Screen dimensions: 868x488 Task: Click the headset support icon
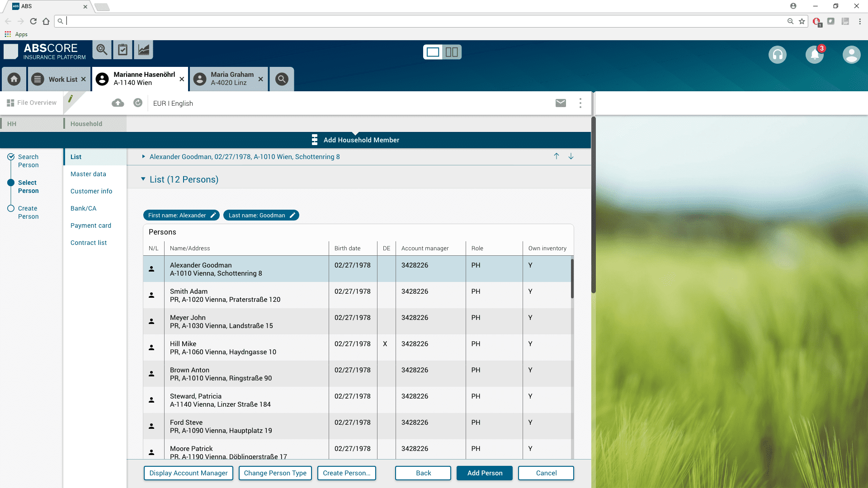click(x=777, y=55)
